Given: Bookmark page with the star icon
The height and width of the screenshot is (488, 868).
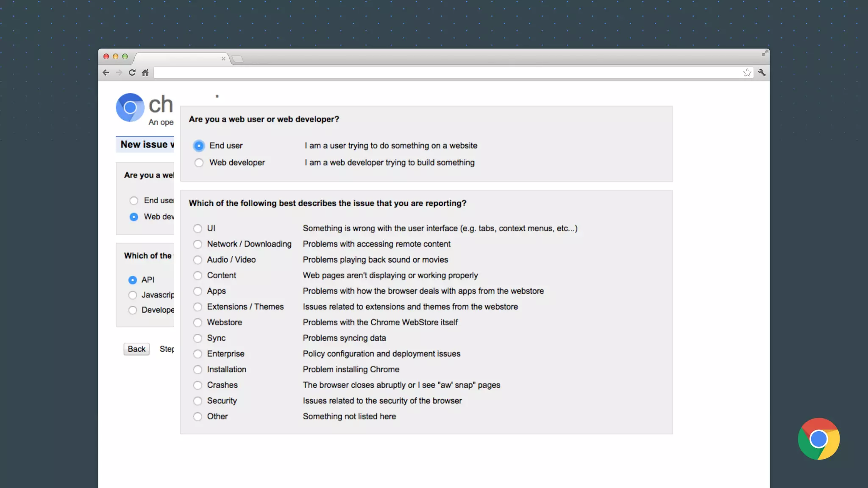Looking at the screenshot, I should [747, 73].
